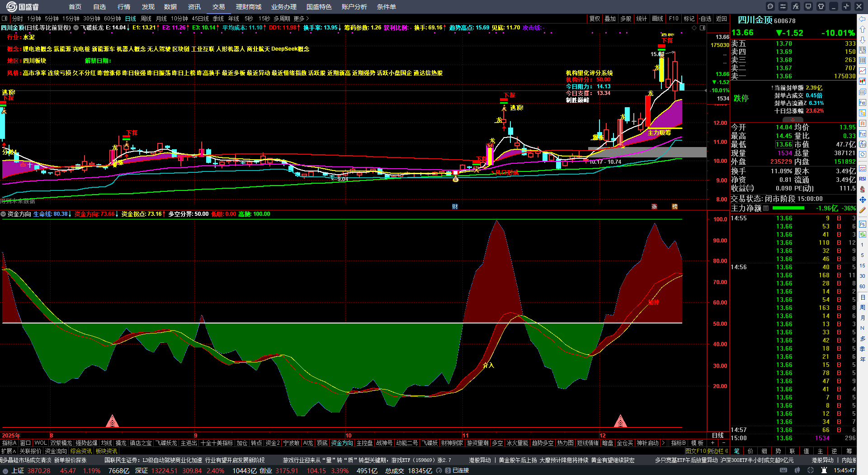The width and height of the screenshot is (868, 475).
Task: Click the RSI indicator icon in sidebar
Action: [863, 179]
